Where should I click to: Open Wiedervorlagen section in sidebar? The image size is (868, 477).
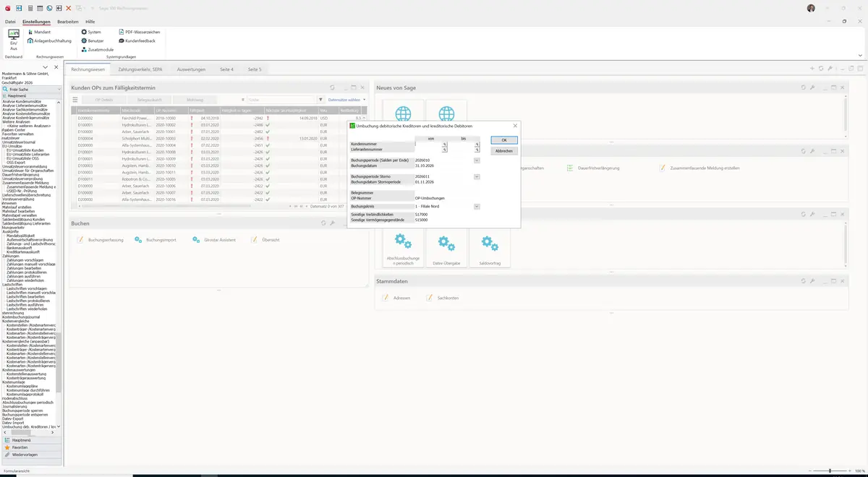coord(30,455)
